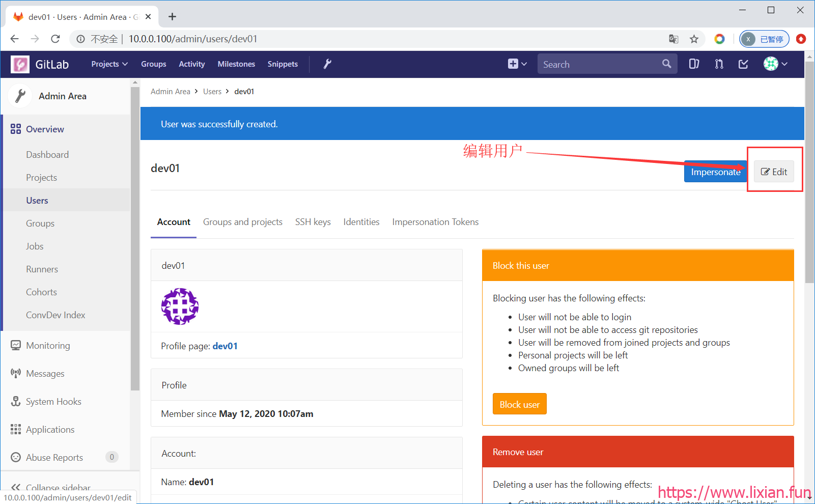Click the Impersonate button

click(x=715, y=172)
